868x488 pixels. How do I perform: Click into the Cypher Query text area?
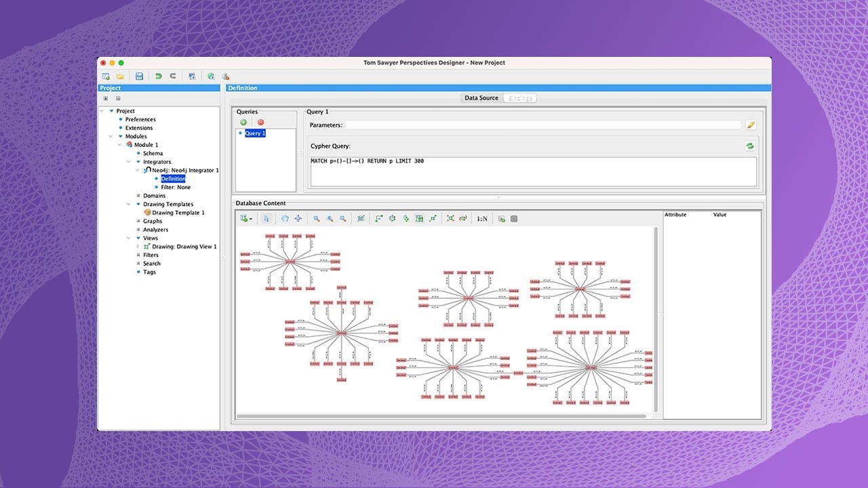[x=534, y=171]
